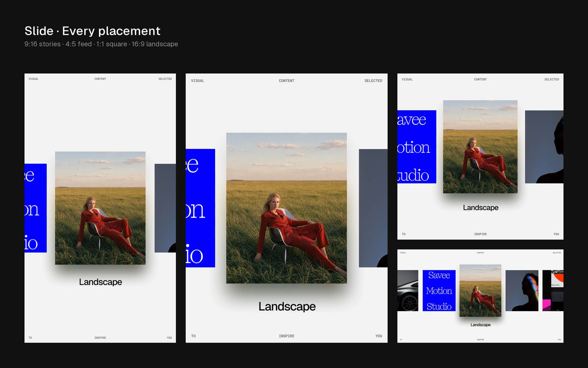
Task: Open the dark silhouette card in the square slide
Action: pyautogui.click(x=544, y=147)
